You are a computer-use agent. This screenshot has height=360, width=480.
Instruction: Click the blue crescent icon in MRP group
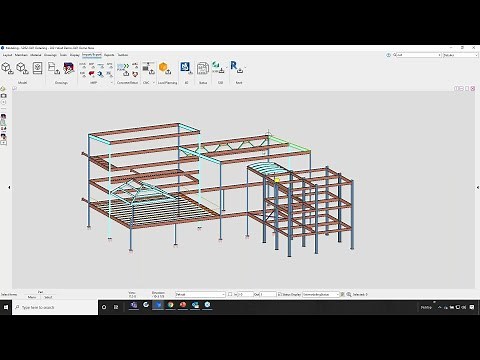tap(100, 74)
